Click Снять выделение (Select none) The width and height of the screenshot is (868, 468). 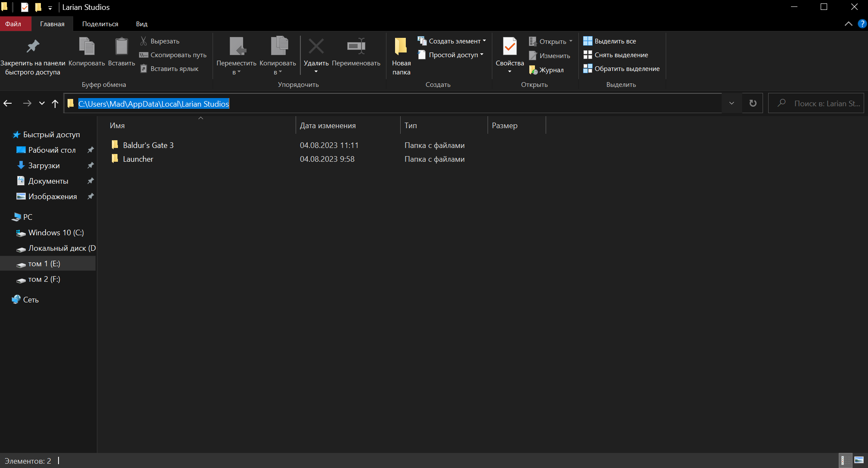615,55
